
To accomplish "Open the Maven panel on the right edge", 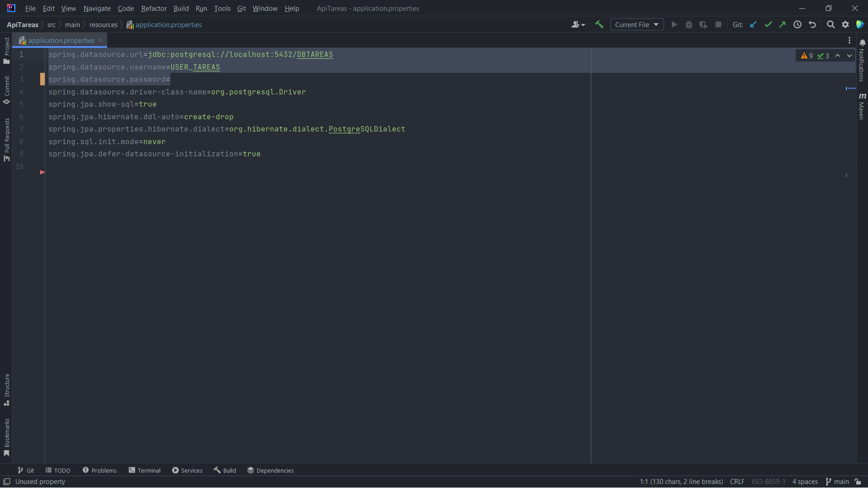I will [863, 107].
